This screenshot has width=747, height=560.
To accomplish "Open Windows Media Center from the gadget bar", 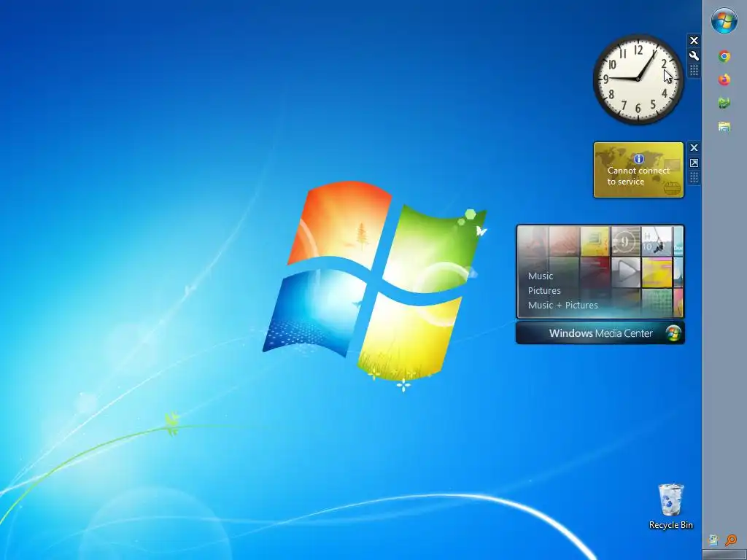I will click(x=600, y=333).
